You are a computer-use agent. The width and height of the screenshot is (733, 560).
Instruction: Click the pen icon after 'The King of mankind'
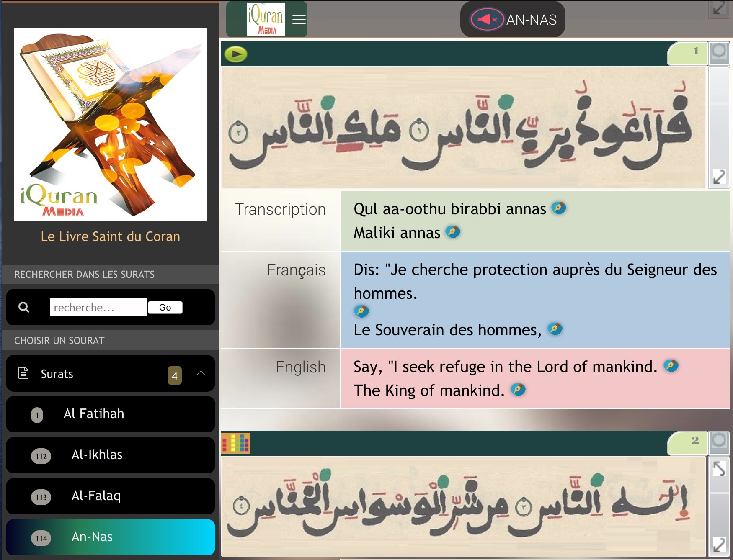[518, 390]
